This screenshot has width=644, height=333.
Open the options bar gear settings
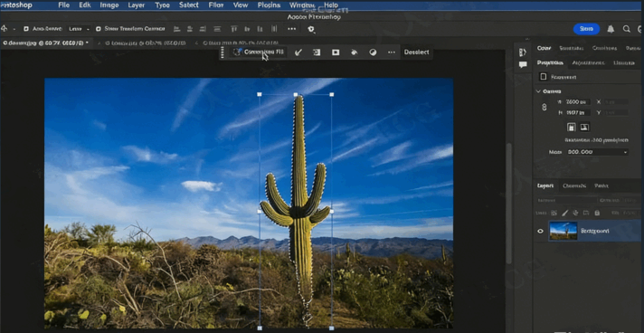pyautogui.click(x=311, y=29)
